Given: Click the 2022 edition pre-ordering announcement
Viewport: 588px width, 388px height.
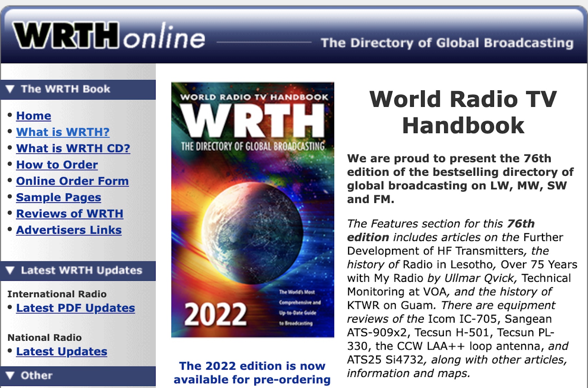Looking at the screenshot, I should (253, 372).
